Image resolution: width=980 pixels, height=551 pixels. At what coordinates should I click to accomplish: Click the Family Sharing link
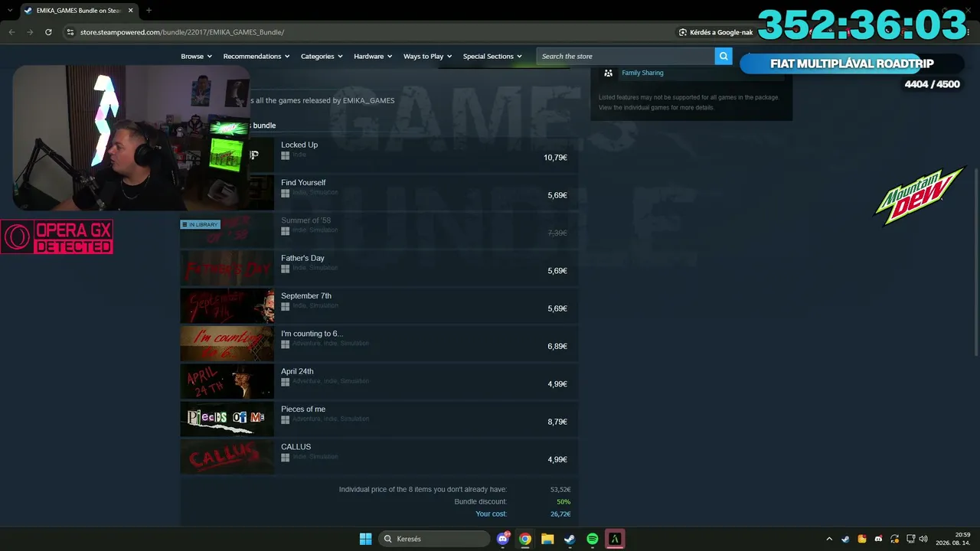coord(642,73)
